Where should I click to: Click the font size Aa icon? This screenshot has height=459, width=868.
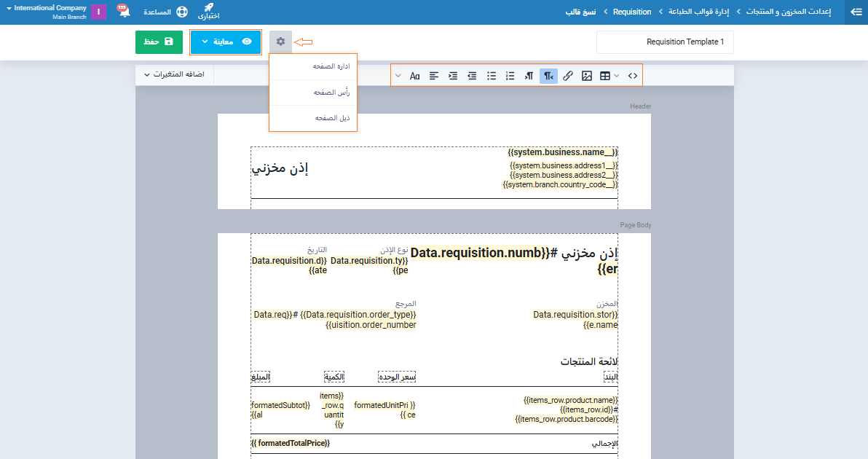coord(414,76)
